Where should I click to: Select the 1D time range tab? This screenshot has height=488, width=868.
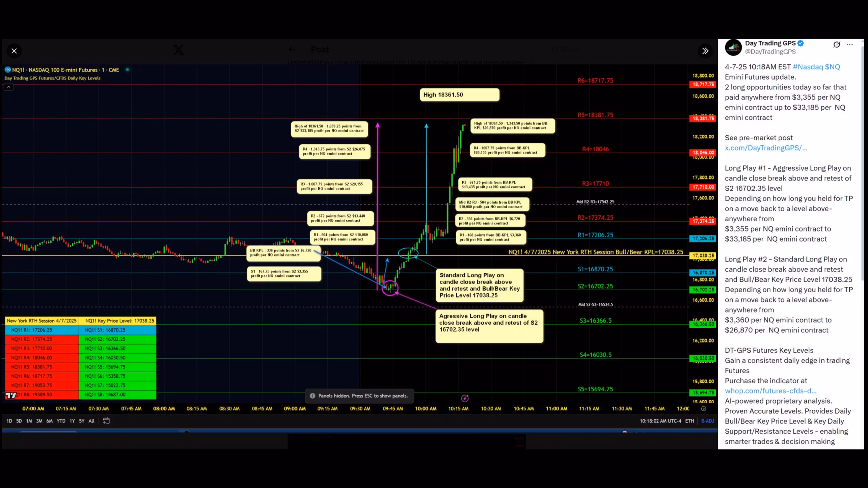click(x=9, y=421)
